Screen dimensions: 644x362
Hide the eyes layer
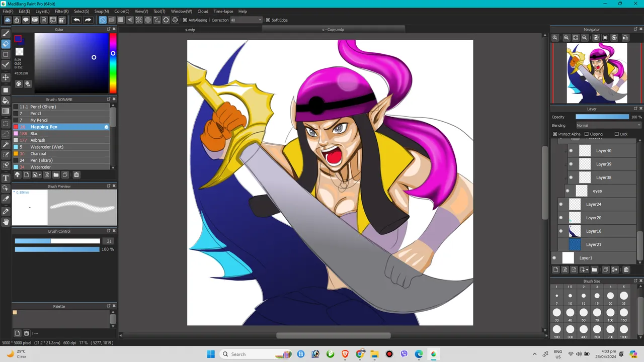[568, 191]
